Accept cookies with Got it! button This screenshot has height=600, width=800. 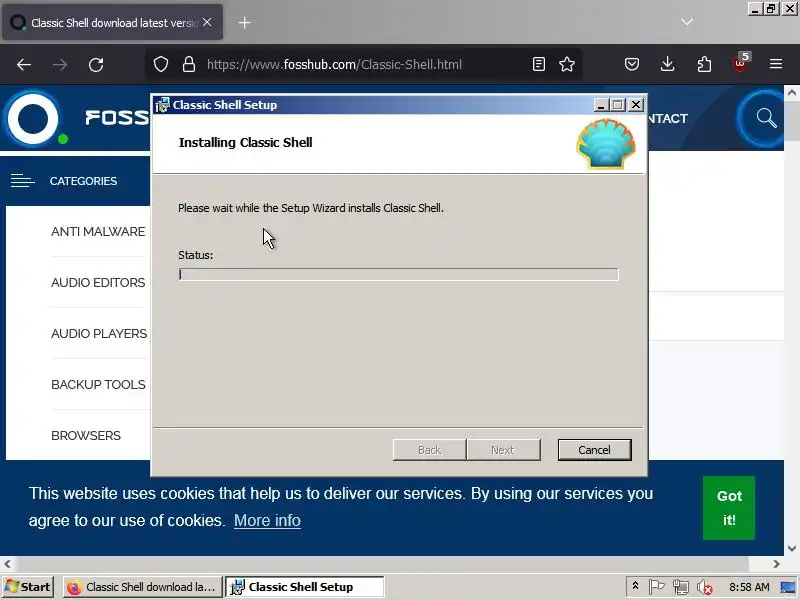[729, 508]
